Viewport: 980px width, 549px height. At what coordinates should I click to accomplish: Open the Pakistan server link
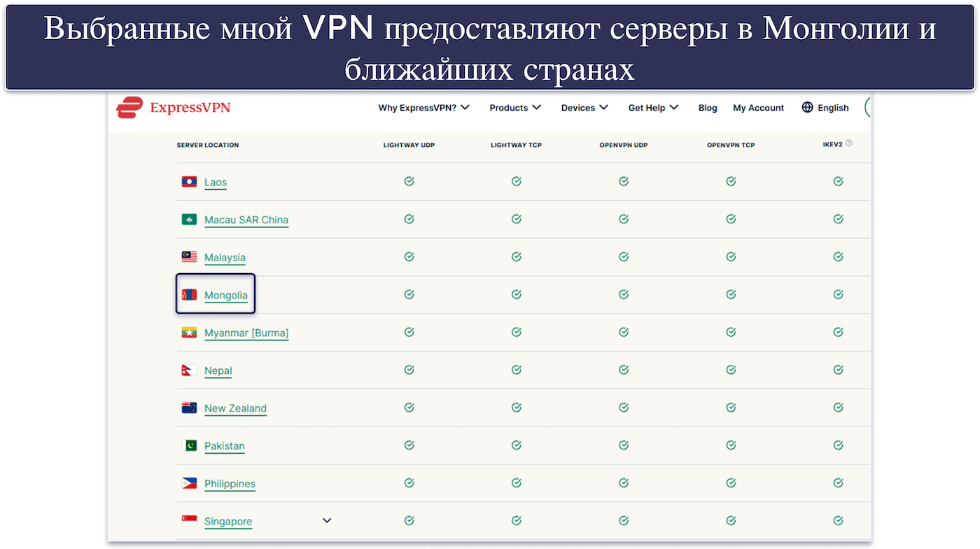point(224,446)
